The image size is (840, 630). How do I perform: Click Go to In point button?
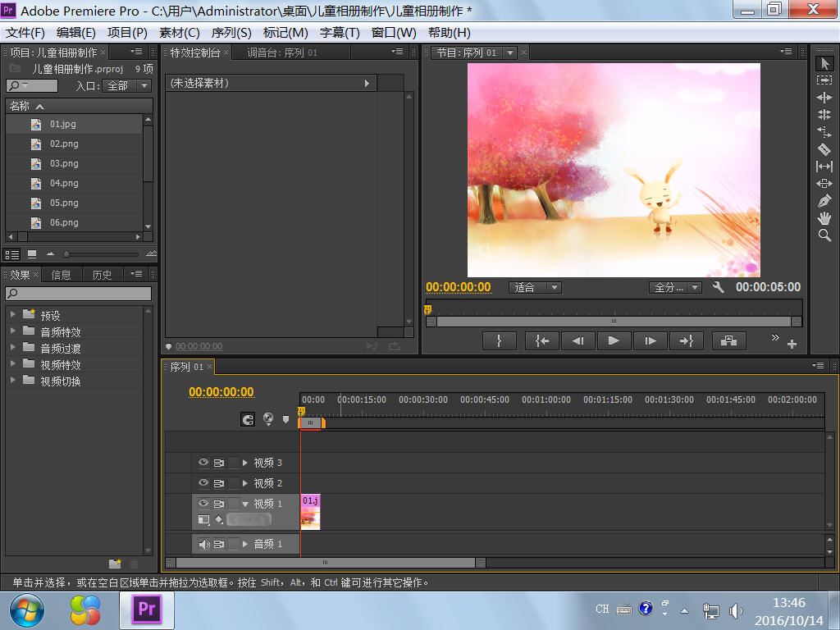(x=541, y=340)
